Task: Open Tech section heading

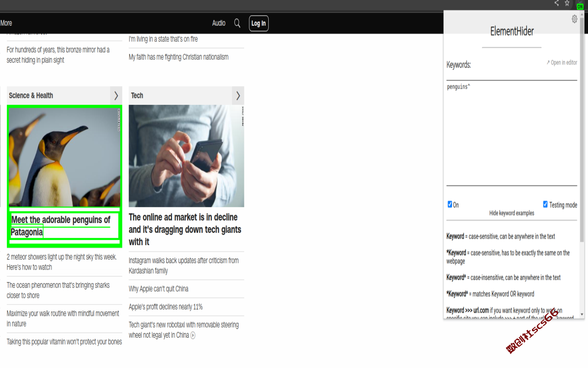Action: tap(137, 96)
